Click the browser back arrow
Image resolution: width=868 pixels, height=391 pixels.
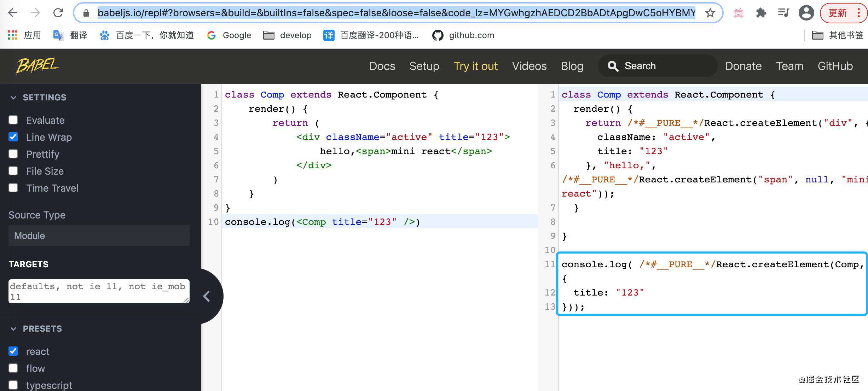point(13,13)
